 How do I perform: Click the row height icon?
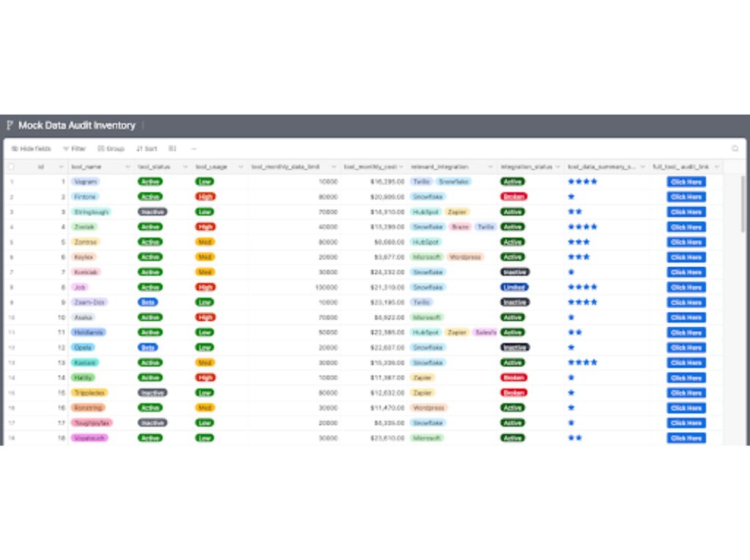point(173,149)
